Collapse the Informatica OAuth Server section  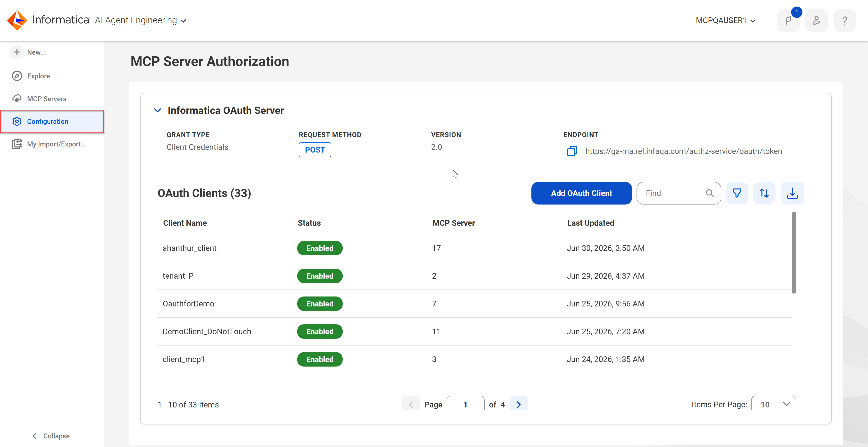coord(157,111)
